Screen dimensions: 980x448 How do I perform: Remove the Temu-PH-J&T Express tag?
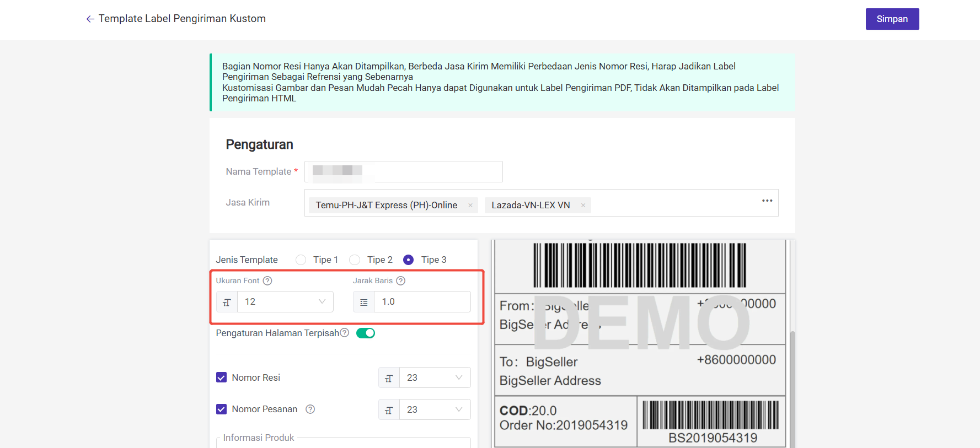point(470,206)
